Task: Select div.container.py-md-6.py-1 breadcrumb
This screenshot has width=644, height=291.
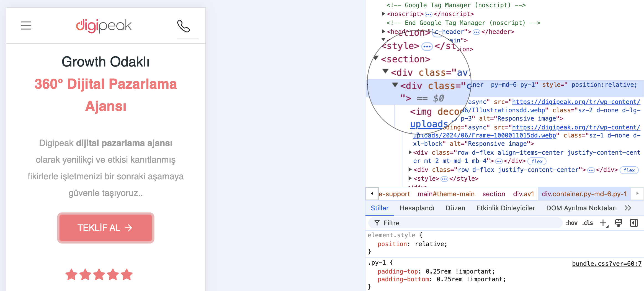Action: (x=584, y=194)
